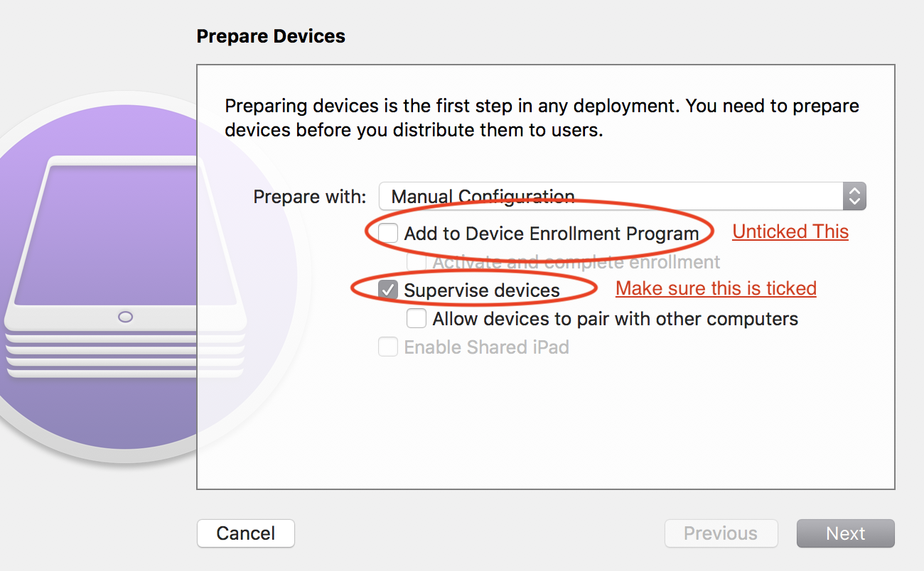Select the Manual Configuration text field
Screen dimensions: 924x571
569,196
